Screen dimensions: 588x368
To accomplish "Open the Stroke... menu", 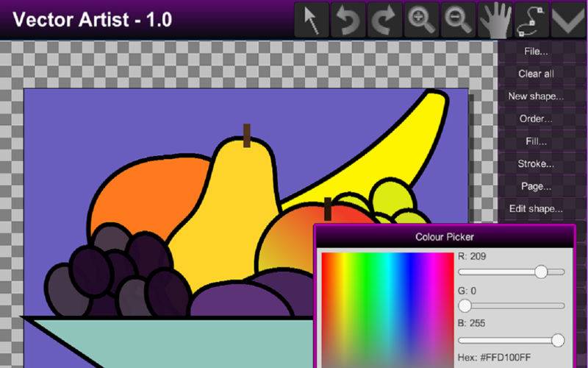I will tap(537, 163).
